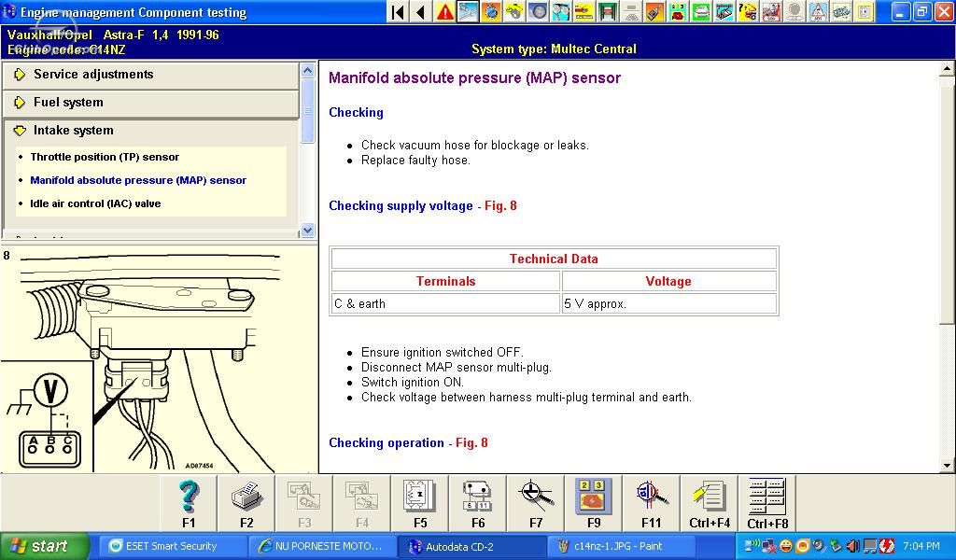Click the volume speaker tray icon
Screen dimensions: 956x560
pyautogui.click(x=853, y=546)
